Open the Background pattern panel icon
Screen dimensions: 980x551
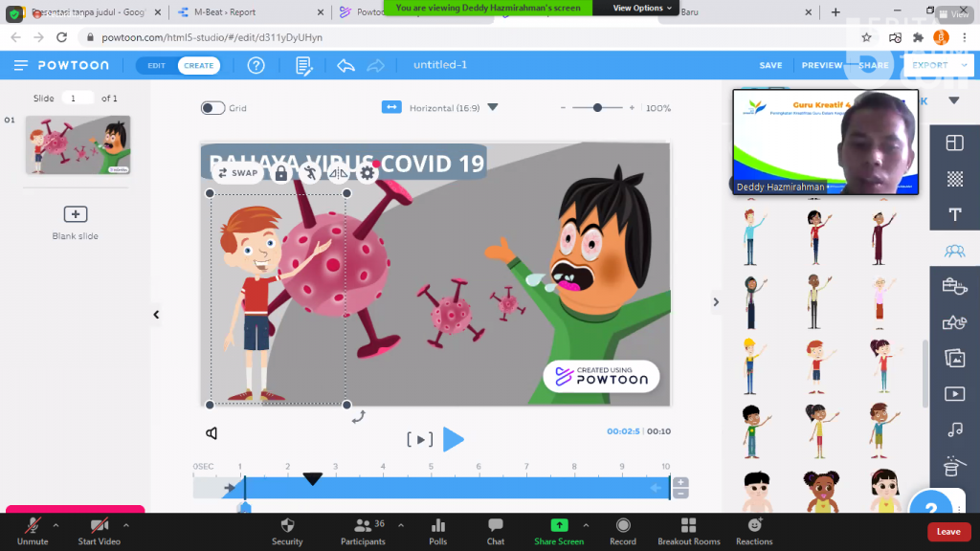point(954,179)
